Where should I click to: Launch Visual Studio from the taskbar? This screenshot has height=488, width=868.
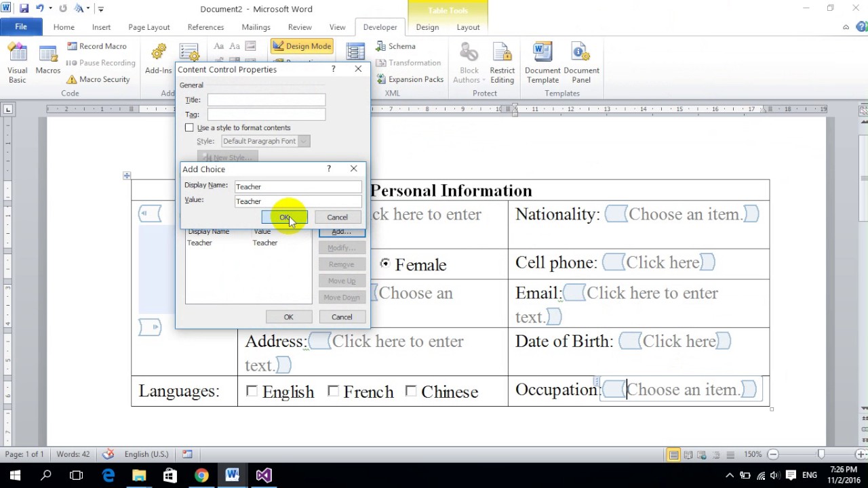click(264, 475)
